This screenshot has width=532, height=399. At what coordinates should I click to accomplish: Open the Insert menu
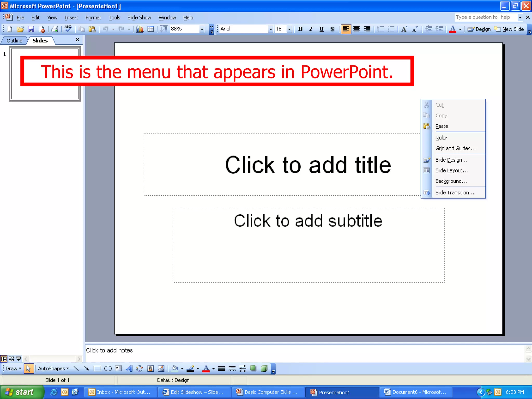[x=71, y=17]
